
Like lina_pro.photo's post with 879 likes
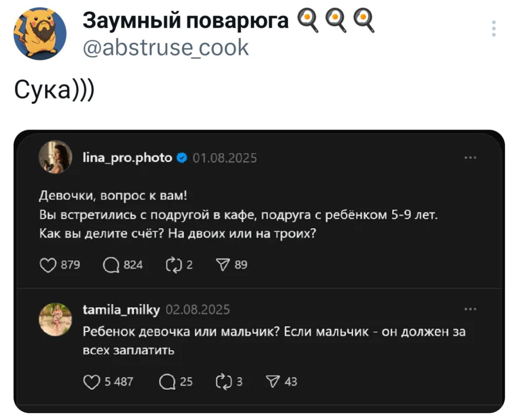tap(48, 265)
